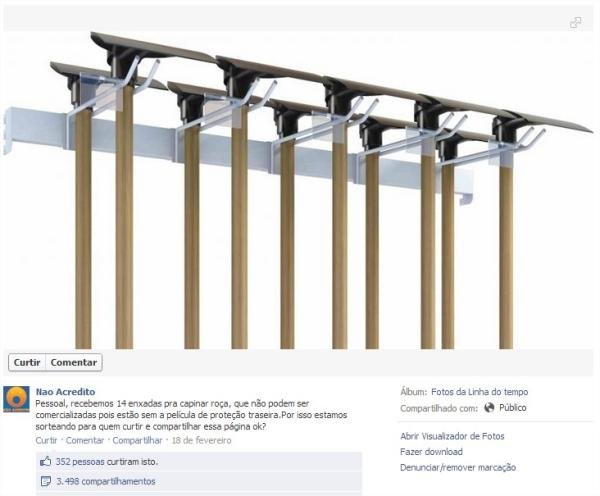
Task: Click the Compartilhar link under post
Action: pos(137,441)
